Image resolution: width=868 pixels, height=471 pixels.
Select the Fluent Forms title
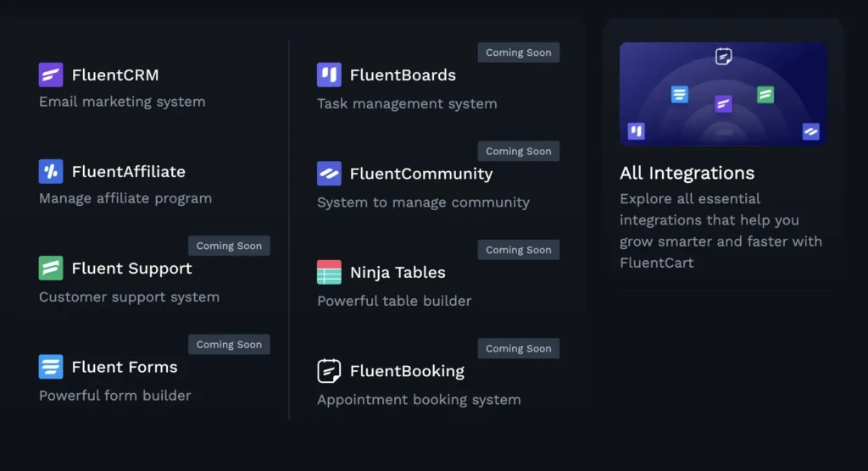point(125,367)
